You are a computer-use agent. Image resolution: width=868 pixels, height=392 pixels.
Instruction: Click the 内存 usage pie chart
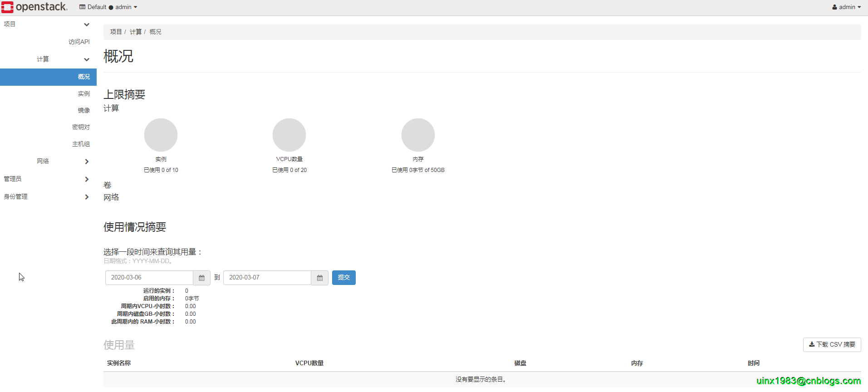pos(418,135)
